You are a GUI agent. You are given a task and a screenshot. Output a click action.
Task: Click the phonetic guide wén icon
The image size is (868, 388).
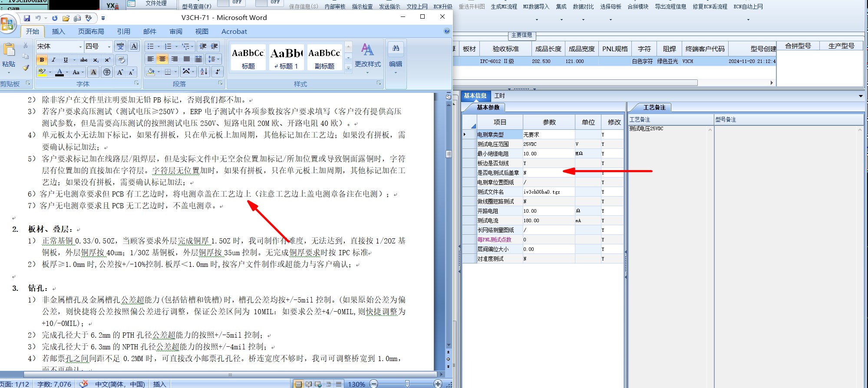[x=120, y=46]
